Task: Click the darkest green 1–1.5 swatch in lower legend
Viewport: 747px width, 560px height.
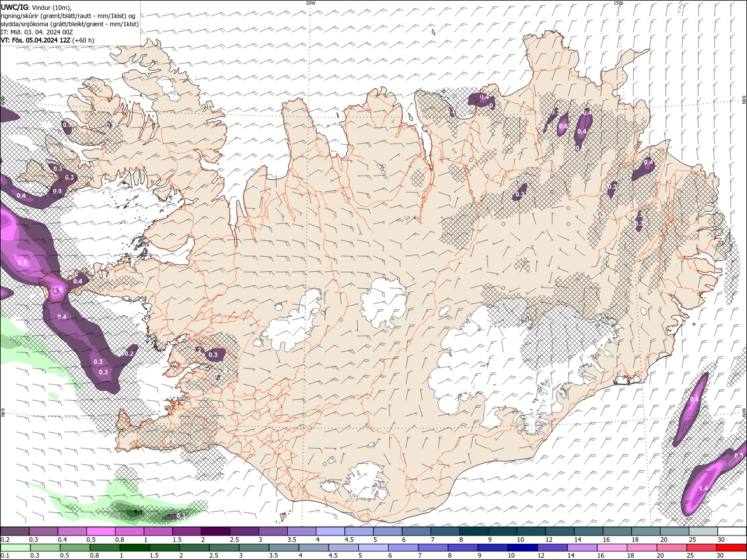Action: click(x=134, y=548)
